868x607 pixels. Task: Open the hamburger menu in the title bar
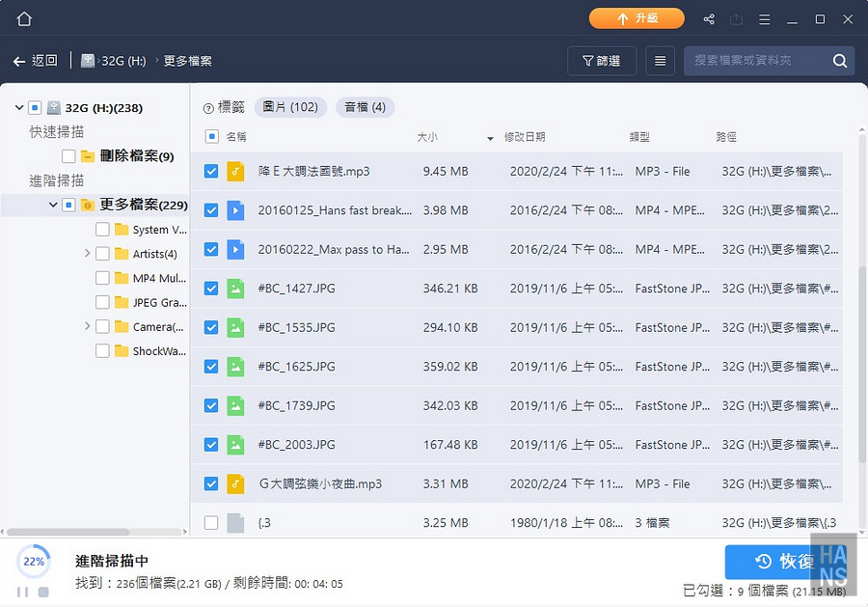coord(762,18)
